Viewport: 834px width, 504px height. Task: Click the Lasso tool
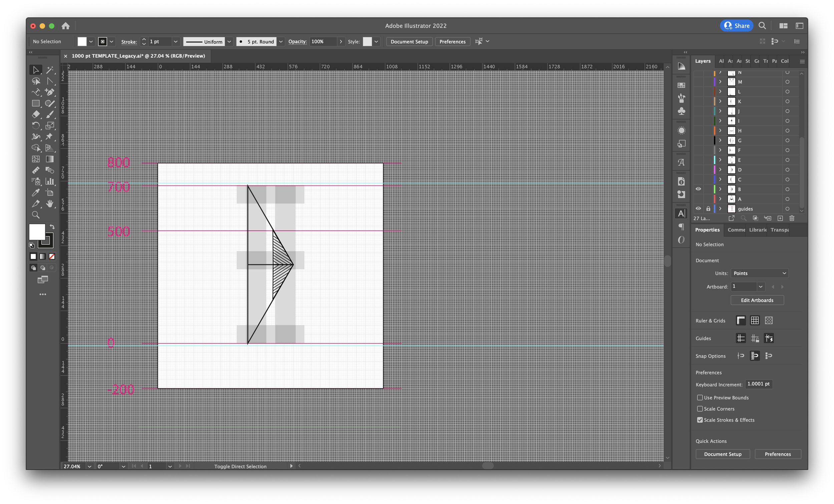point(36,81)
